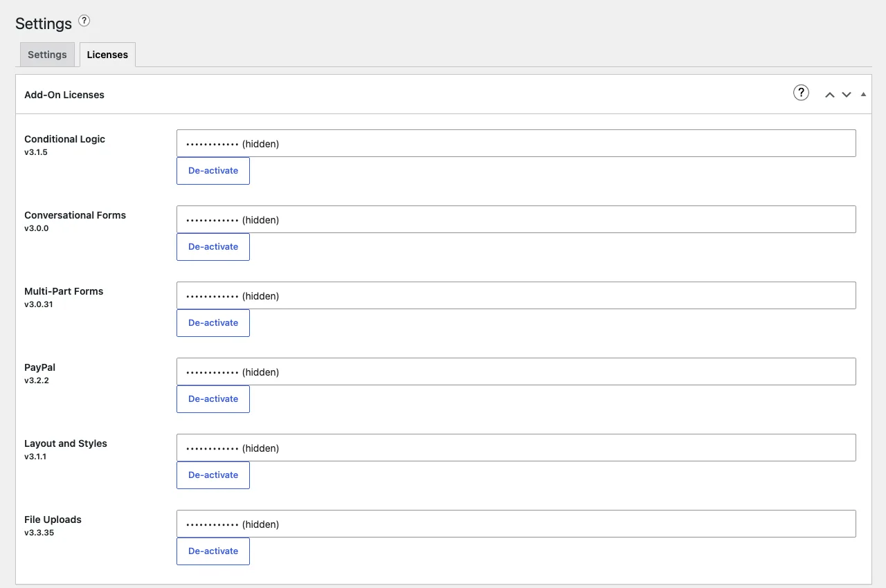Click the File Uploads add-on label
Image resolution: width=886 pixels, height=588 pixels.
point(53,520)
